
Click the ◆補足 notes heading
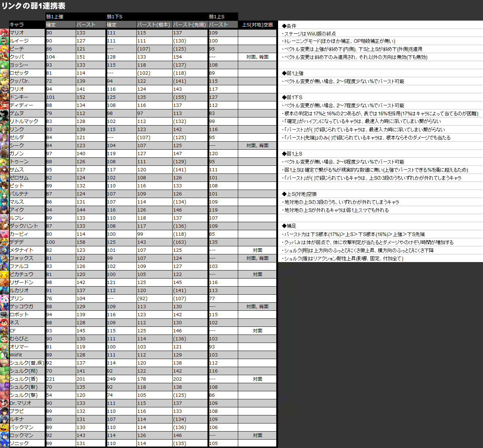point(289,226)
